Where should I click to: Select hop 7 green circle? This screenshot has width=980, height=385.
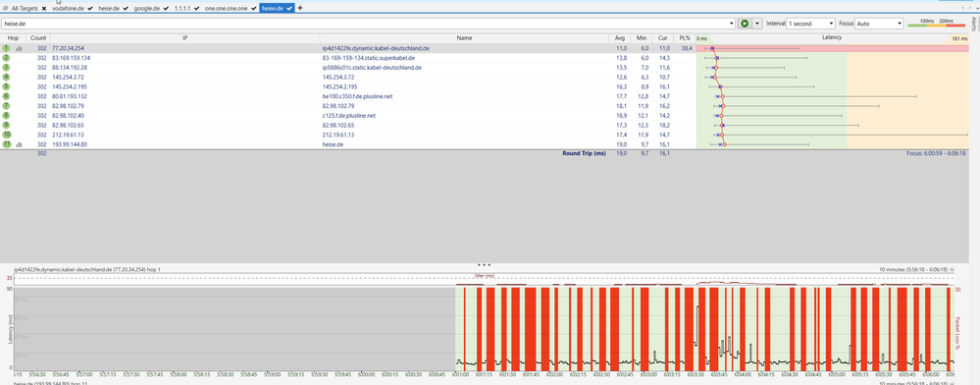pyautogui.click(x=6, y=106)
